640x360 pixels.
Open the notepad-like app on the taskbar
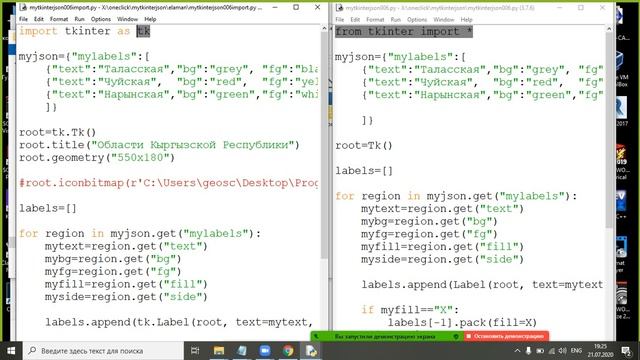point(242,351)
